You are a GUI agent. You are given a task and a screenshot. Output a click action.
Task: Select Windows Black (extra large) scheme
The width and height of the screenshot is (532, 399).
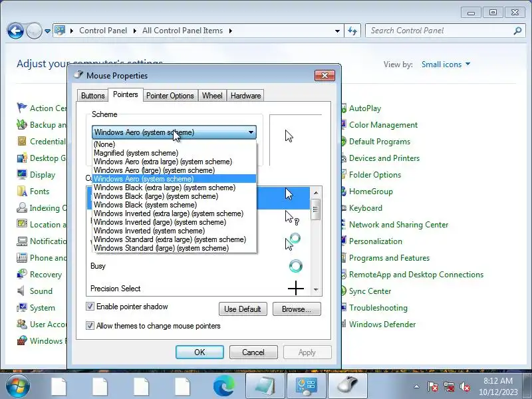174,188
